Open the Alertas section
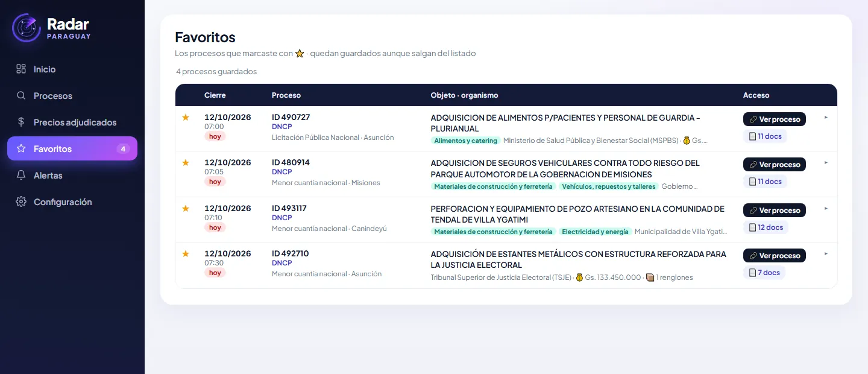Viewport: 868px width, 374px height. tap(72, 175)
